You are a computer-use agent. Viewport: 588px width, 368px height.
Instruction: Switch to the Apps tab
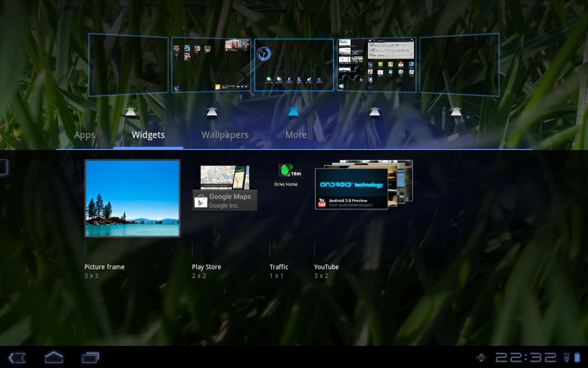(85, 134)
